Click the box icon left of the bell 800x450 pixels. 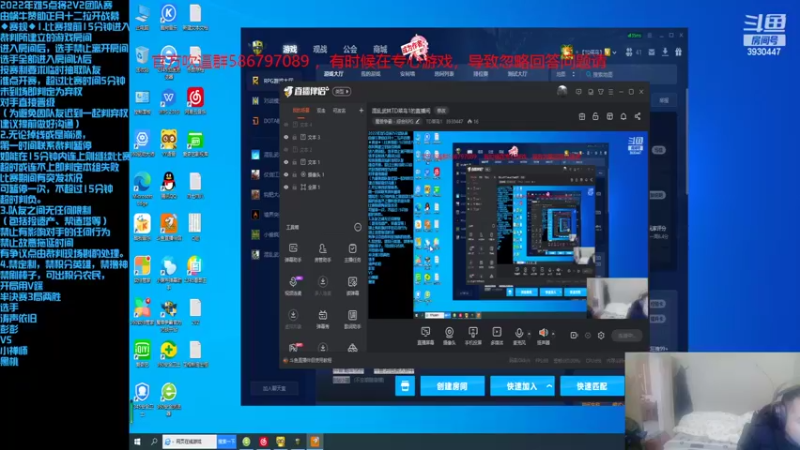[x=610, y=116]
